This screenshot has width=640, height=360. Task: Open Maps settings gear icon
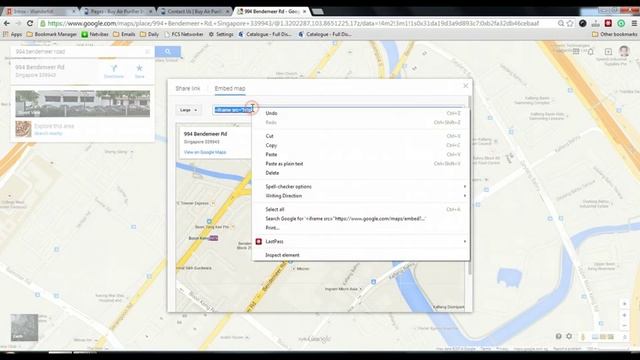point(569,336)
